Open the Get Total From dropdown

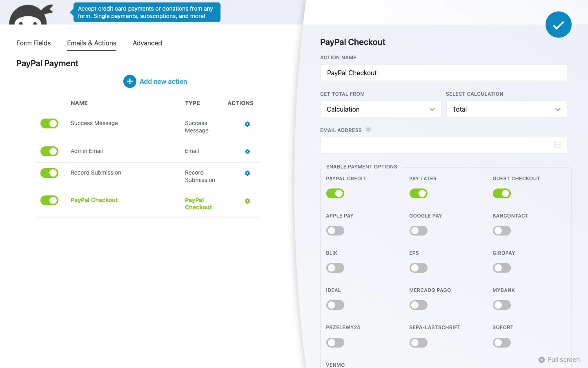click(x=381, y=109)
